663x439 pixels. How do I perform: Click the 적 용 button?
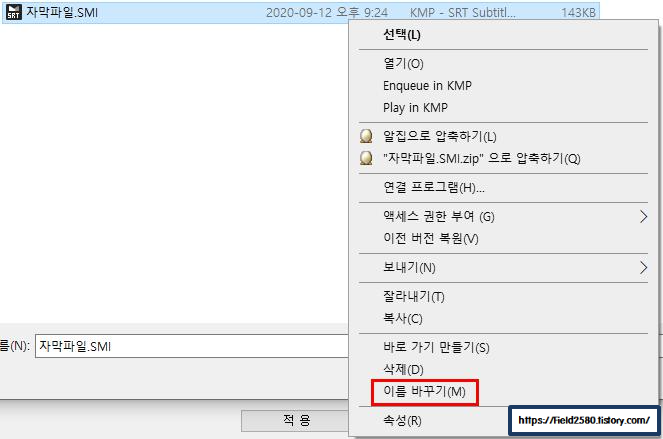pyautogui.click(x=296, y=420)
